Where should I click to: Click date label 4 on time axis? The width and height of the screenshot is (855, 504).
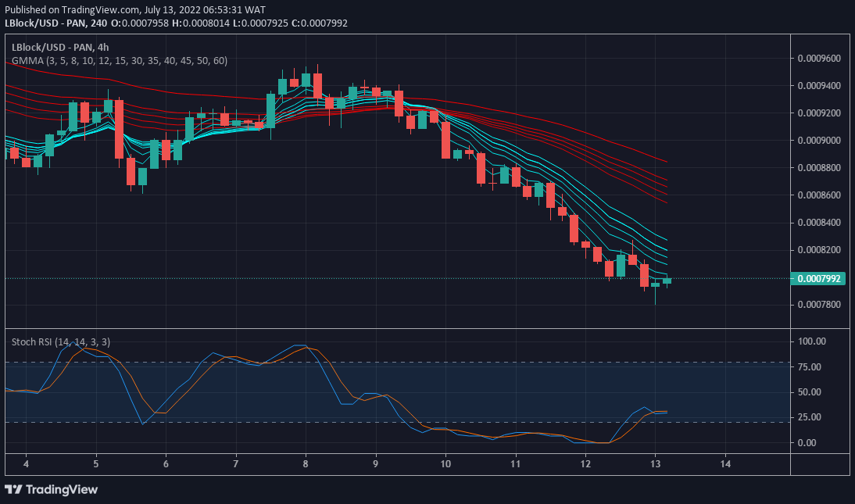[x=26, y=463]
